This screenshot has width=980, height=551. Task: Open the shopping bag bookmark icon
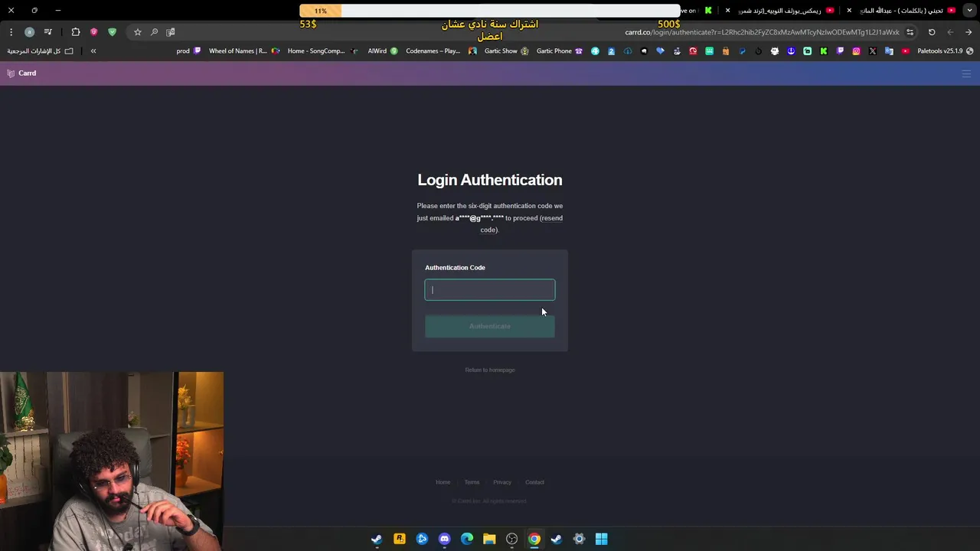click(x=725, y=51)
